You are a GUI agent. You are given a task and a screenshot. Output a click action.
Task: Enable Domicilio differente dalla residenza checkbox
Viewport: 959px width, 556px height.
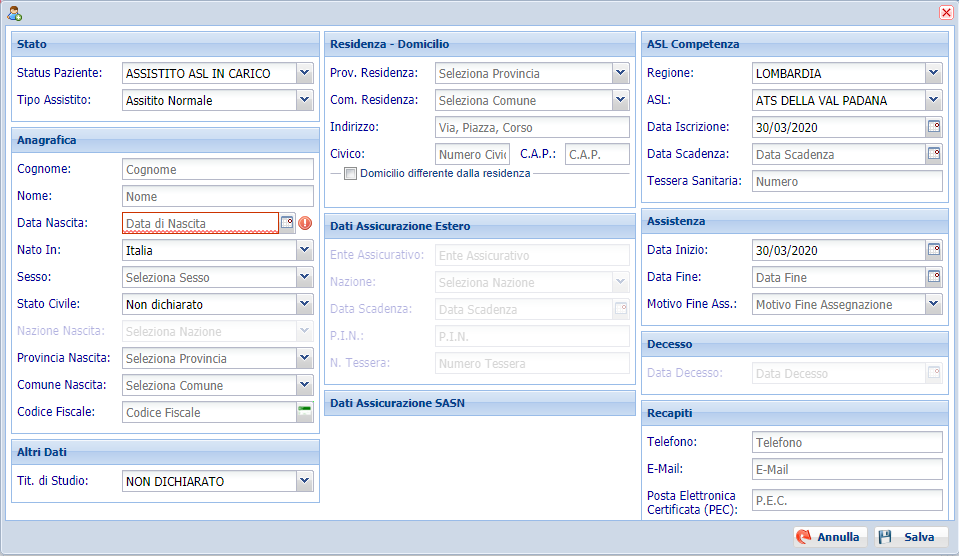(x=350, y=173)
